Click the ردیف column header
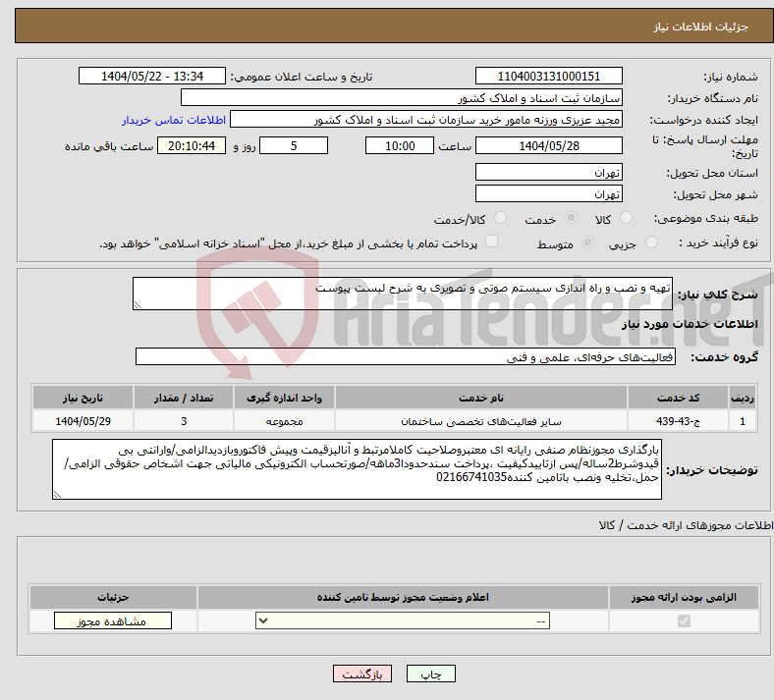 click(x=743, y=398)
